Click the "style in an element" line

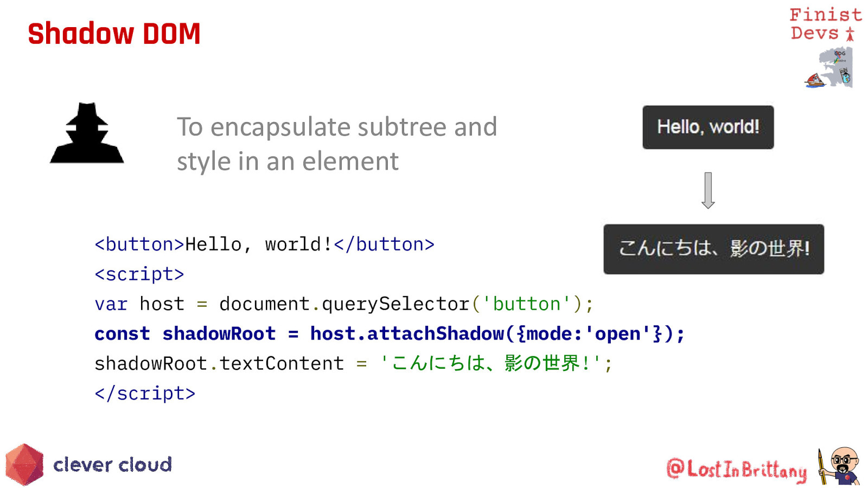coord(288,162)
